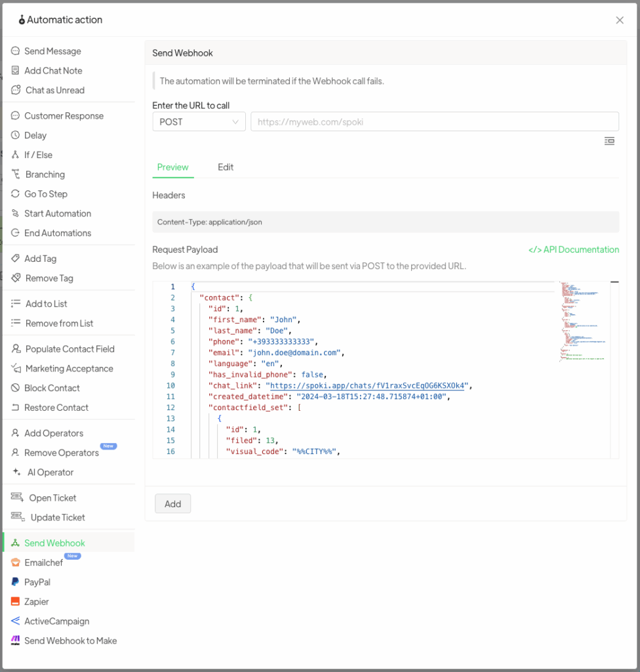Viewport: 640px width, 672px height.
Task: Click the Zapier integration icon
Action: (16, 602)
